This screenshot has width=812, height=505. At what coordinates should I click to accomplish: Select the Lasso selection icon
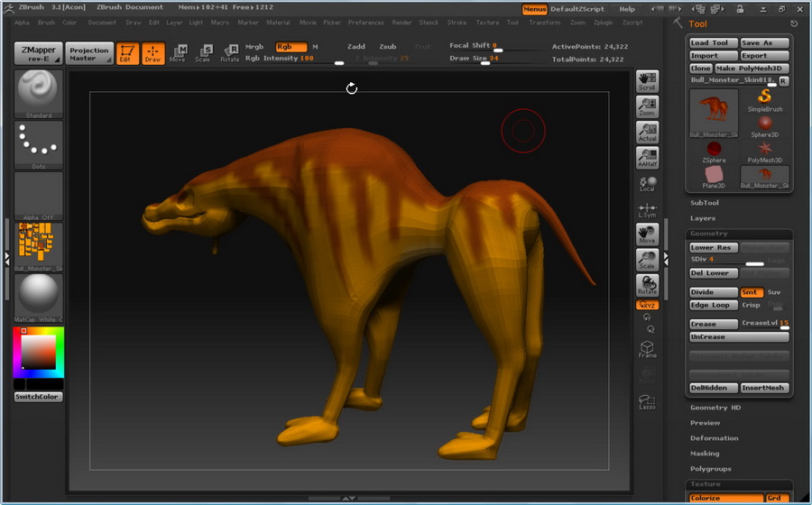[x=647, y=401]
